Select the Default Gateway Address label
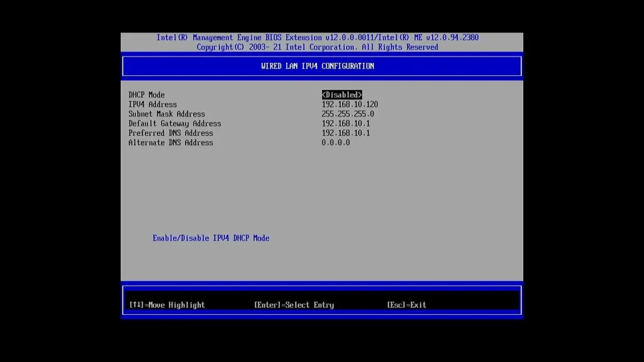This screenshot has width=644, height=362. tap(174, 123)
